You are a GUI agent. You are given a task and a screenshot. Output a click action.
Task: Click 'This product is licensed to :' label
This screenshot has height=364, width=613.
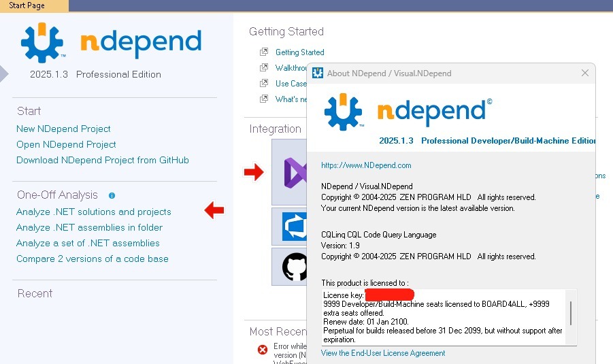[x=365, y=282]
